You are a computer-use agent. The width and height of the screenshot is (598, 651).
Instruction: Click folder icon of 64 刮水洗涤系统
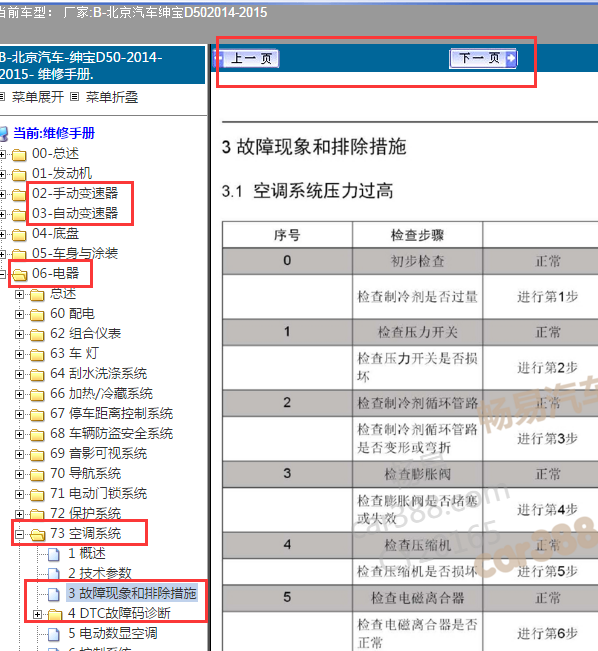point(37,375)
